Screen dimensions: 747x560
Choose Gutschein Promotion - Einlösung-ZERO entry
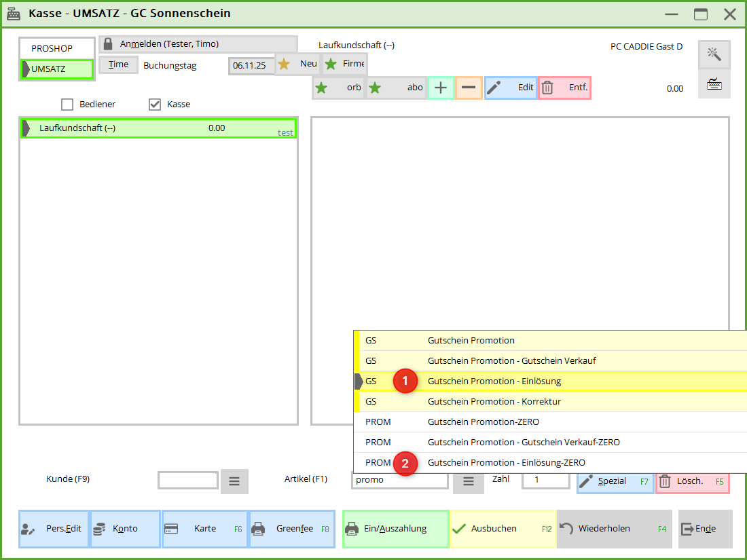click(x=506, y=463)
